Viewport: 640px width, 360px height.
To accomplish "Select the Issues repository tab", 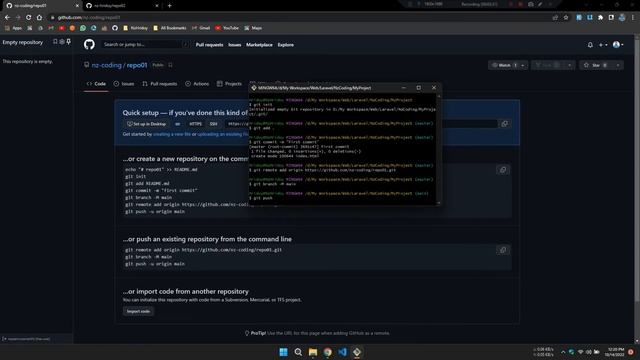I will tap(124, 84).
